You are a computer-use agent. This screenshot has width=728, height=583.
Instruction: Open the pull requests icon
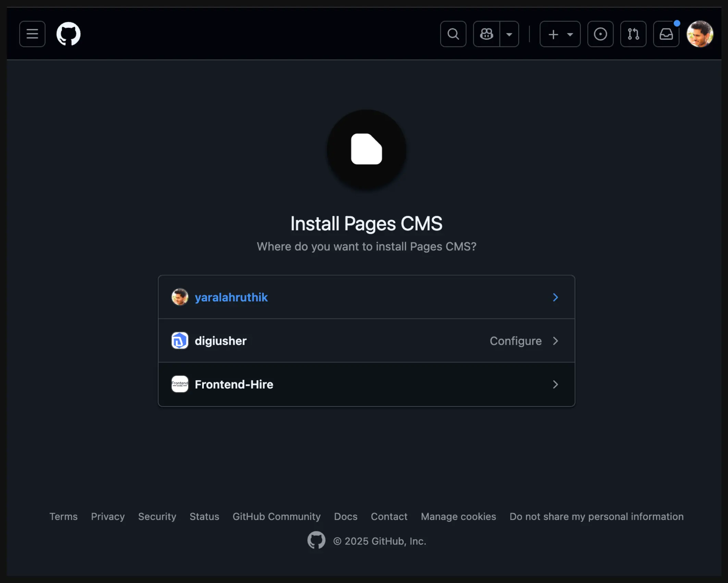pyautogui.click(x=633, y=34)
